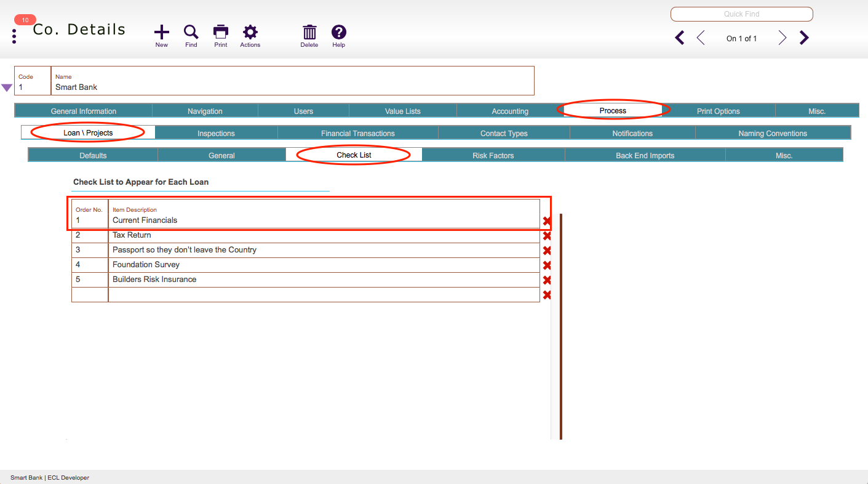This screenshot has height=484, width=868.
Task: Open the three-dot menu beside Co. Details
Action: coord(14,35)
